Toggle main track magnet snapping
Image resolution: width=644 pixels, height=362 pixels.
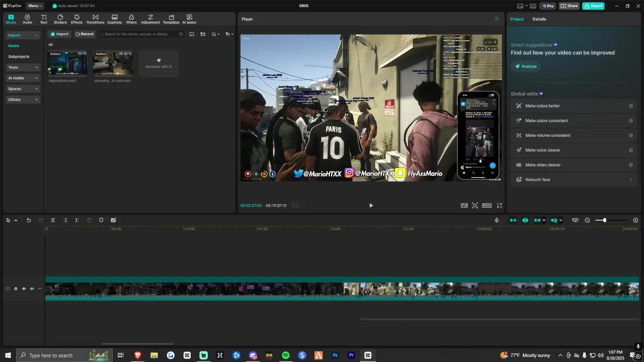pos(513,220)
